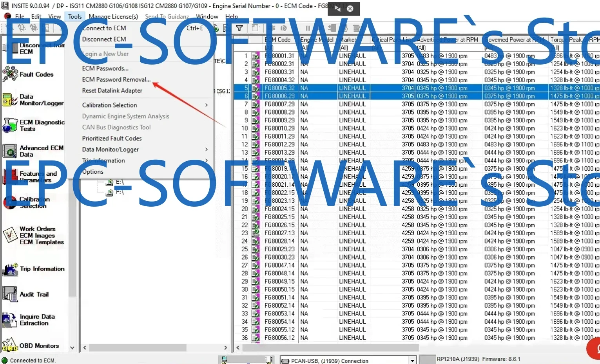This screenshot has width=600, height=364.
Task: Click the calibration icon in row FG80027.13
Action: pos(256,233)
